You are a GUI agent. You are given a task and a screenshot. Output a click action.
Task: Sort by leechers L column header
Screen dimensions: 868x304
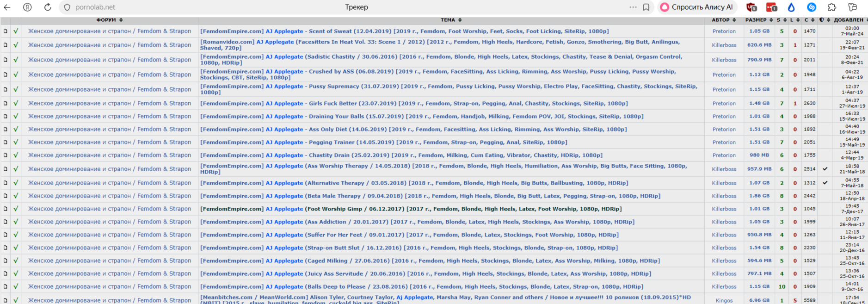[x=794, y=20]
